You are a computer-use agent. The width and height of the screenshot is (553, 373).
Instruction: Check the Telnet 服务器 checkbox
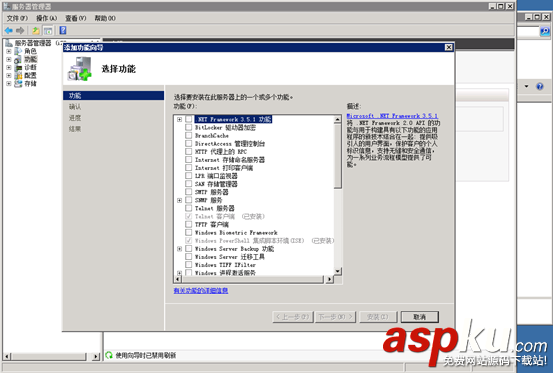pos(189,208)
